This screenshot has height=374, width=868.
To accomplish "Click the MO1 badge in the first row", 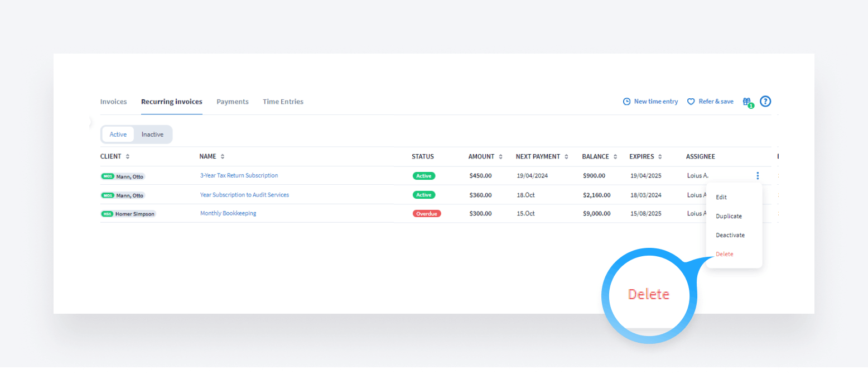I will (x=108, y=176).
